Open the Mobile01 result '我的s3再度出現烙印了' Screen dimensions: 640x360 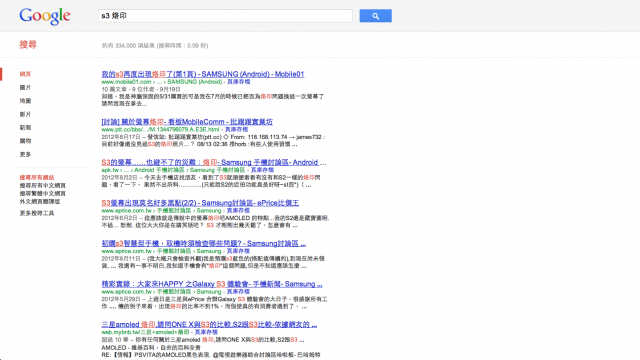(202, 74)
